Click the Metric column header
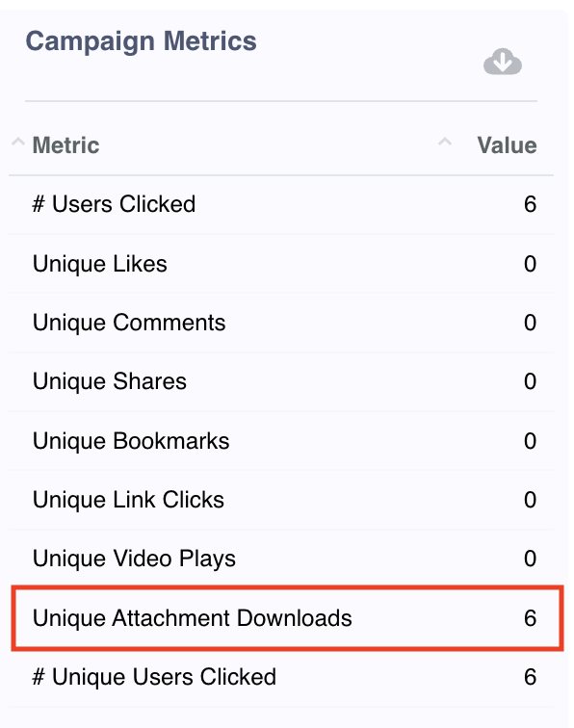 (x=65, y=145)
